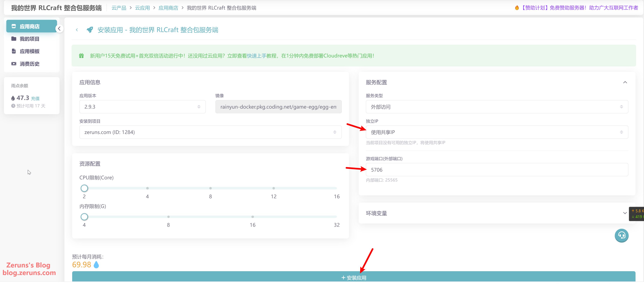Click the flame icon beside 赞助计划

click(517, 8)
